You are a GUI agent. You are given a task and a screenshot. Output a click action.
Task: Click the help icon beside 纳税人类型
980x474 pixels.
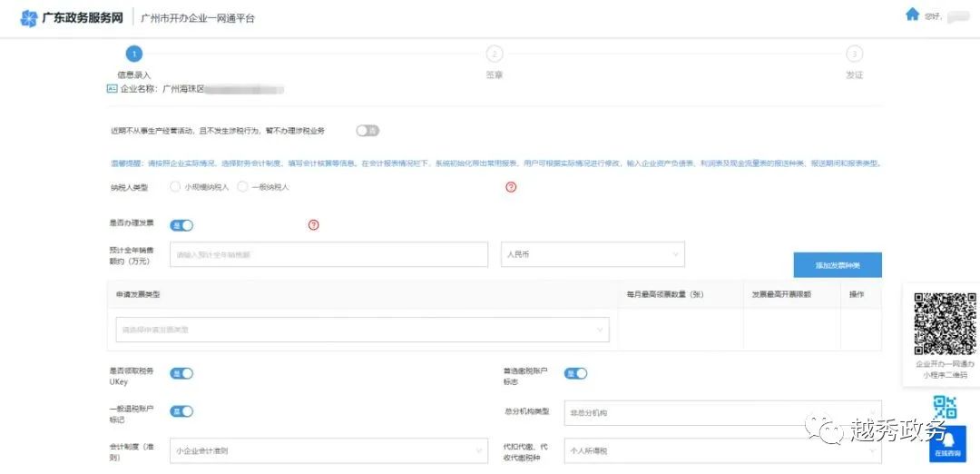tap(511, 187)
